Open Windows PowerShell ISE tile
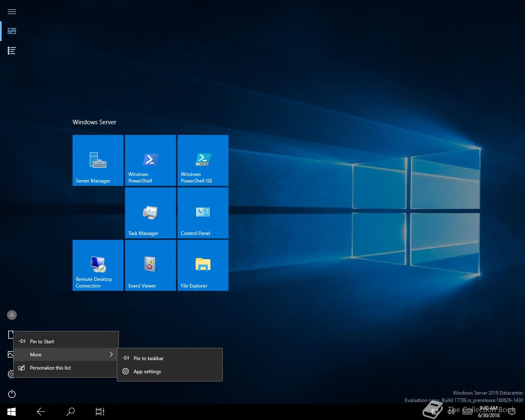This screenshot has height=420, width=525. [x=203, y=160]
